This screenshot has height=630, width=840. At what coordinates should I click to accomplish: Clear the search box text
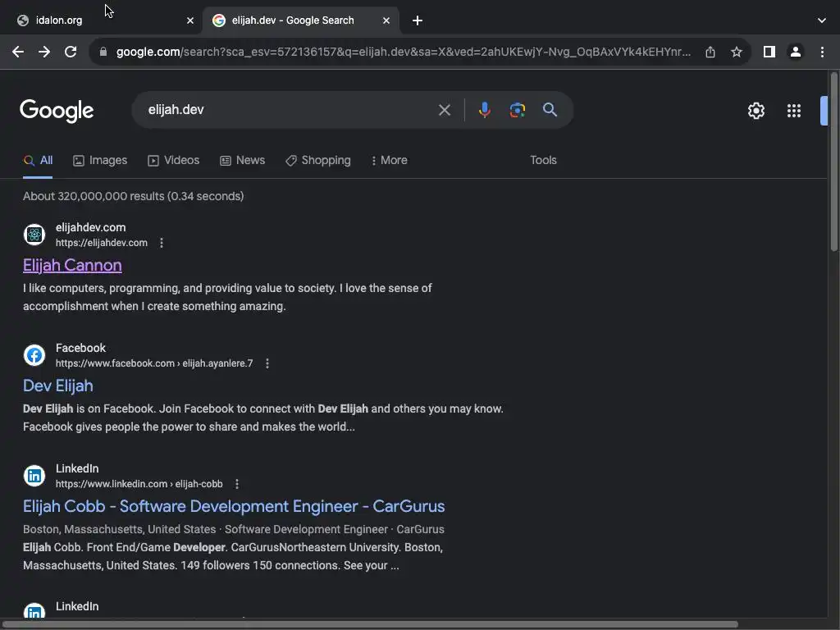tap(445, 110)
